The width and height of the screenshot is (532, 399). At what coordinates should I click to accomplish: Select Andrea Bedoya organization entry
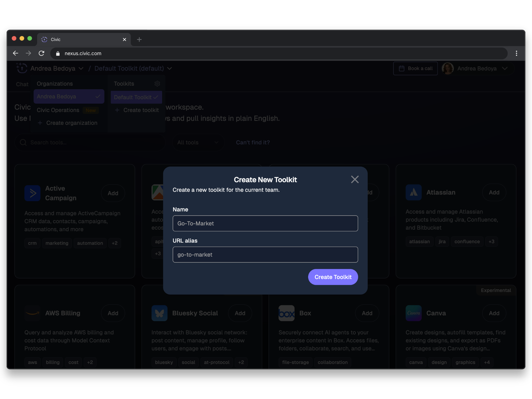pos(69,96)
